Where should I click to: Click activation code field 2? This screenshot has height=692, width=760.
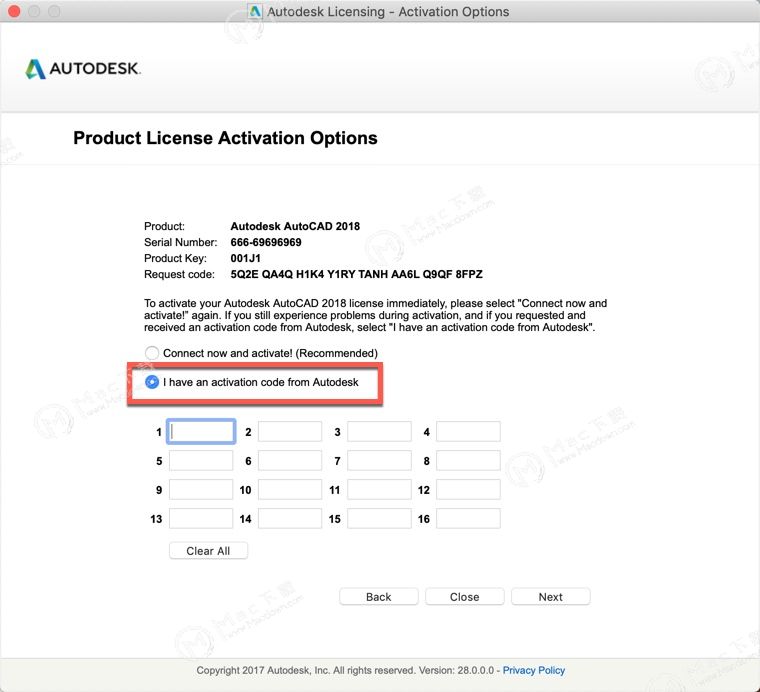[x=290, y=432]
